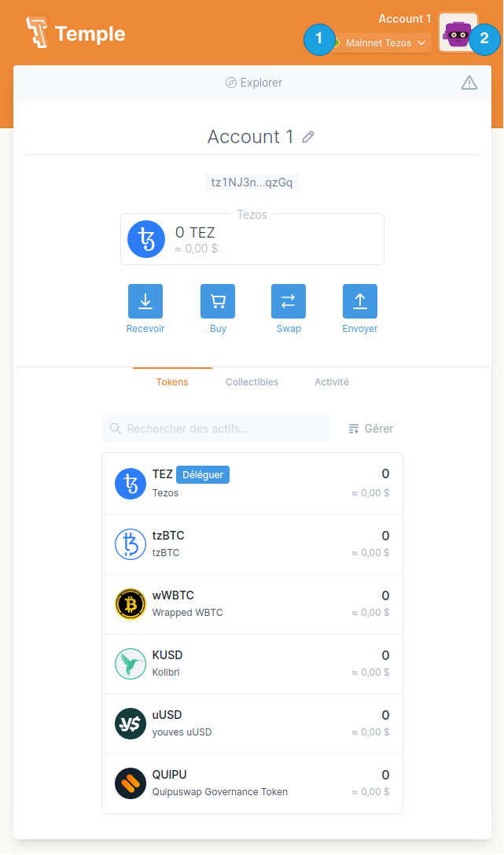Open the Buy cart icon

tap(218, 301)
